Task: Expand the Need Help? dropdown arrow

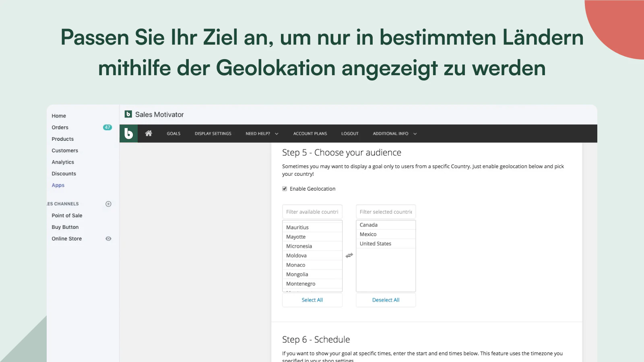Action: (x=277, y=134)
